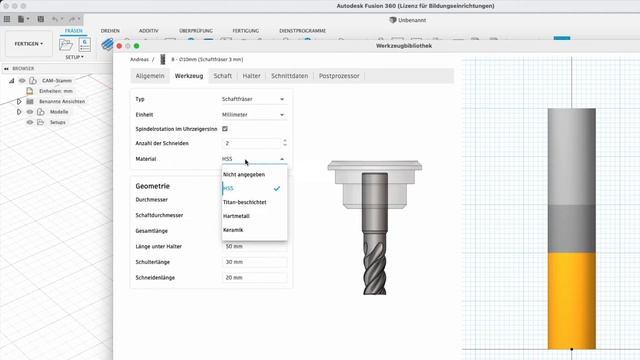Click the Undo arrow icon
Screen dimensions: 640x360
[55, 19]
